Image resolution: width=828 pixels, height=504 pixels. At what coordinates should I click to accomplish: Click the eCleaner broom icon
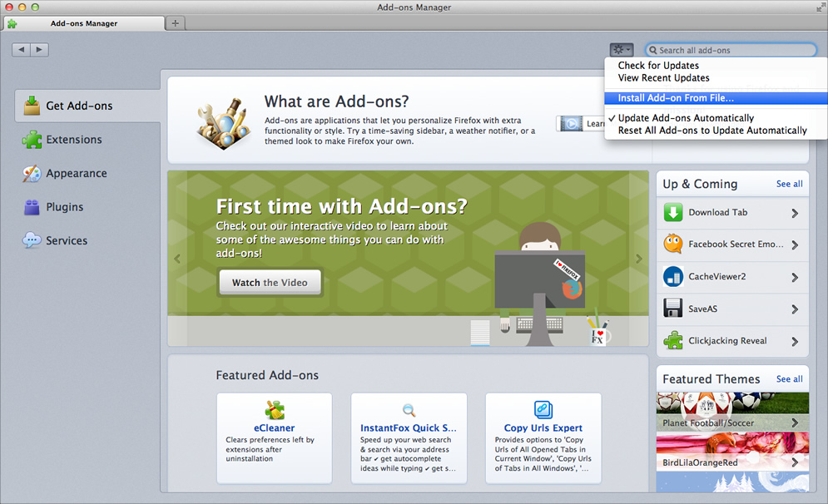[275, 409]
